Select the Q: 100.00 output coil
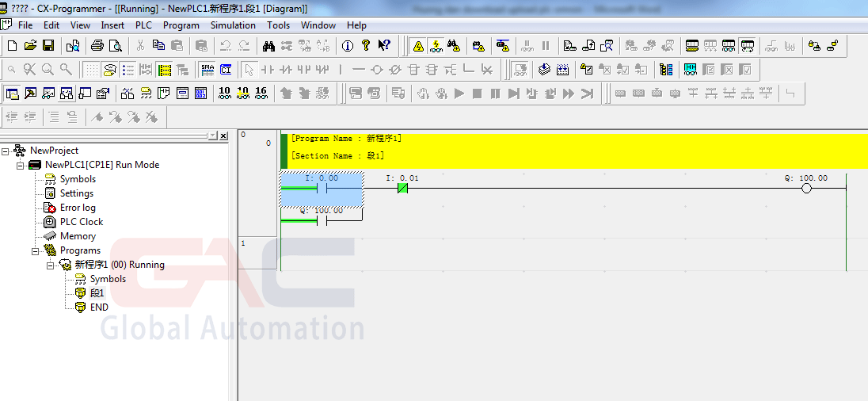Image resolution: width=868 pixels, height=401 pixels. point(806,189)
